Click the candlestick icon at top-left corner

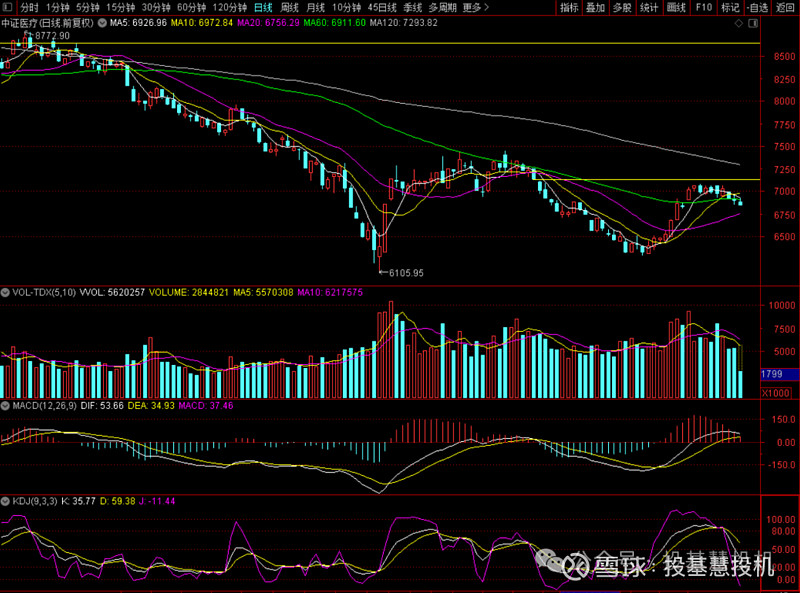coord(7,8)
